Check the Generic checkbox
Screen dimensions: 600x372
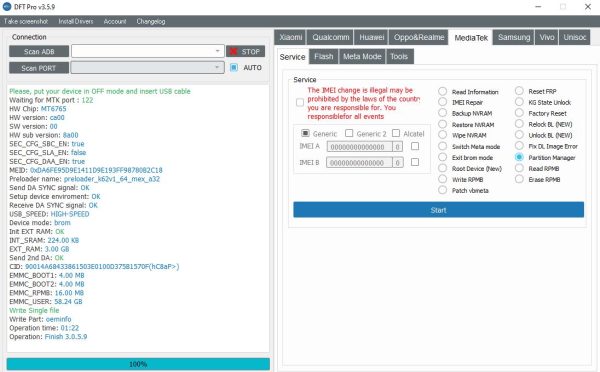coord(305,133)
